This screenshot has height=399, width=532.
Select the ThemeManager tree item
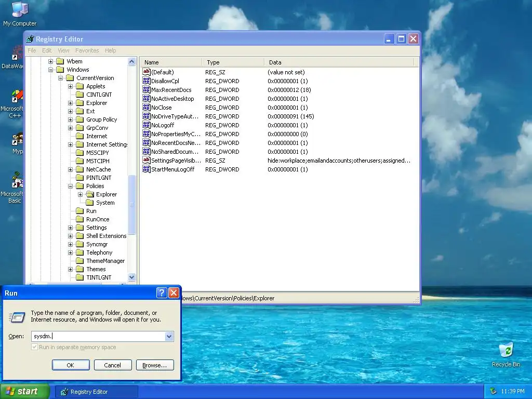[x=105, y=261]
